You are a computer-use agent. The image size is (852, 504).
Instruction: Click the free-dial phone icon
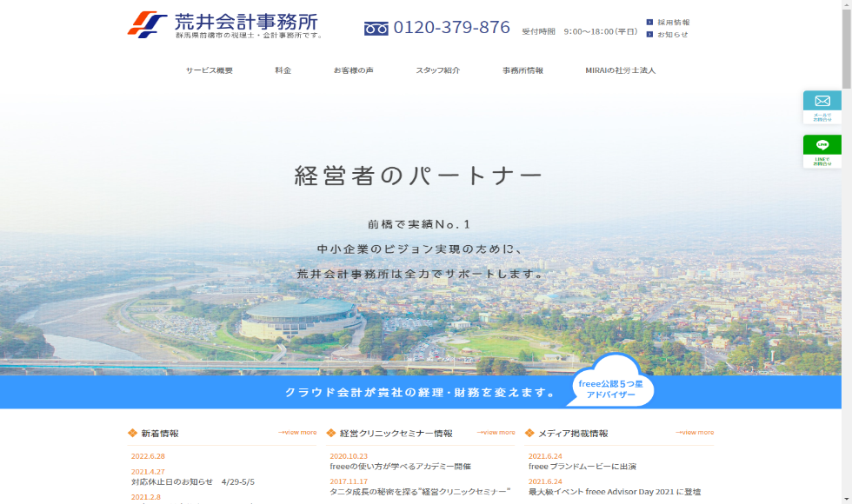(x=376, y=28)
